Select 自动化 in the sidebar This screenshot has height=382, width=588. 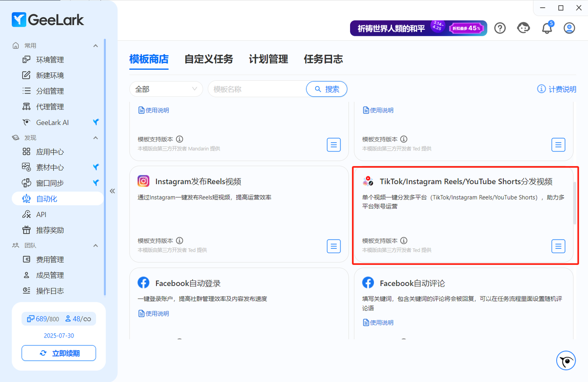(57, 199)
